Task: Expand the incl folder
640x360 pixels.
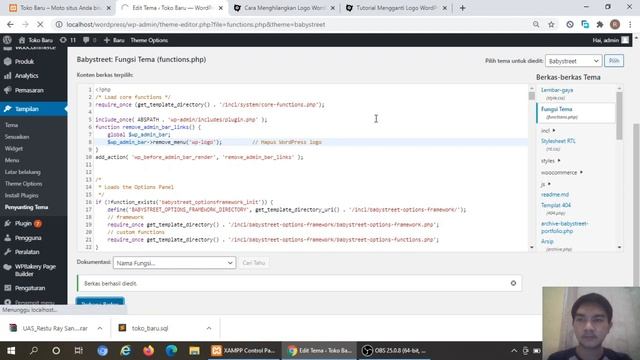Action: point(548,131)
